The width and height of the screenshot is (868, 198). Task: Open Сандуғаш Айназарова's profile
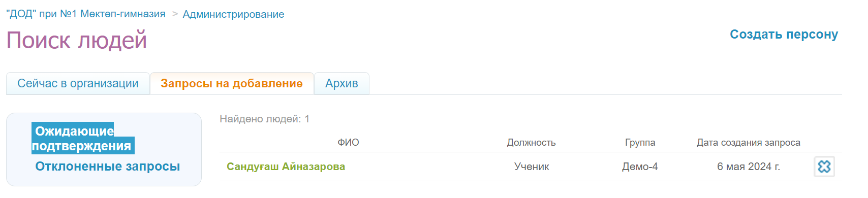pyautogui.click(x=286, y=167)
